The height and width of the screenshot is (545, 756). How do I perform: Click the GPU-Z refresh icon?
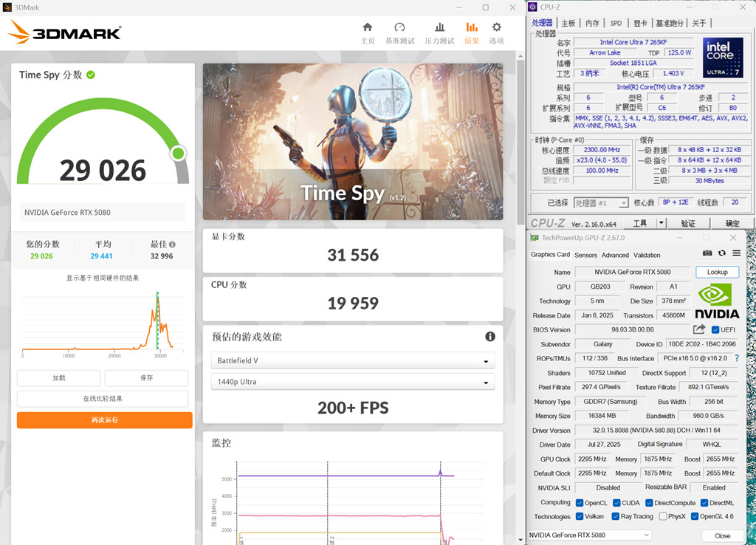[721, 253]
